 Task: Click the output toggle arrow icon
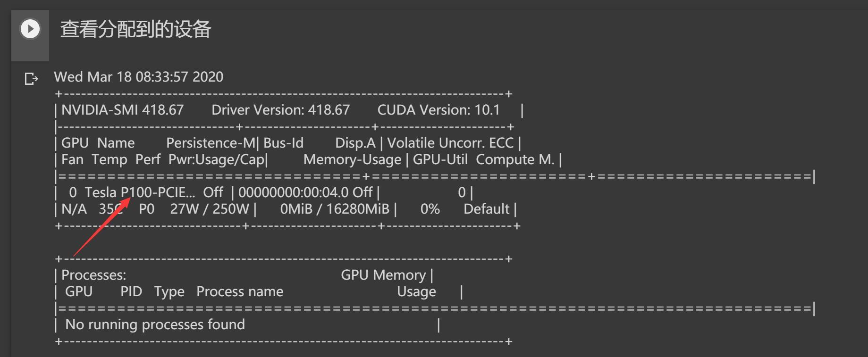point(31,79)
